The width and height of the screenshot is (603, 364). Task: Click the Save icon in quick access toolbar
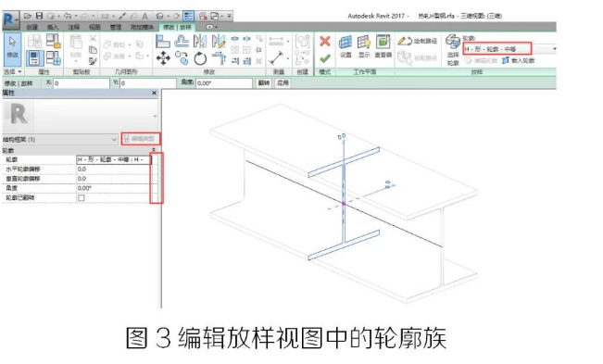pos(39,16)
